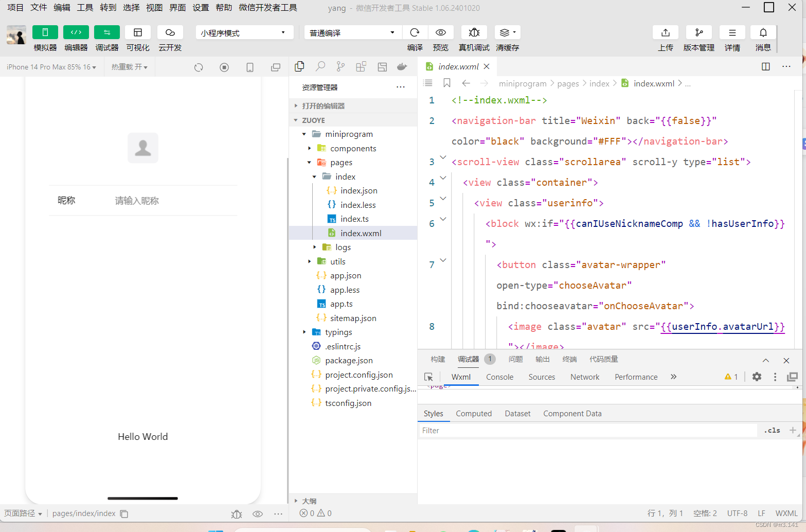Viewport: 806px width, 532px height.
Task: Click the Filter styles input field
Action: tap(587, 430)
